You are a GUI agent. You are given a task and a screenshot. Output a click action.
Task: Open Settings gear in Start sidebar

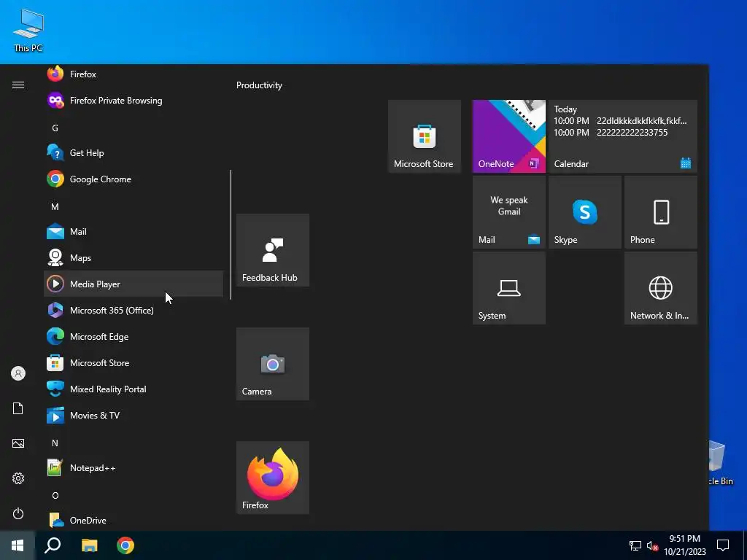coord(18,478)
